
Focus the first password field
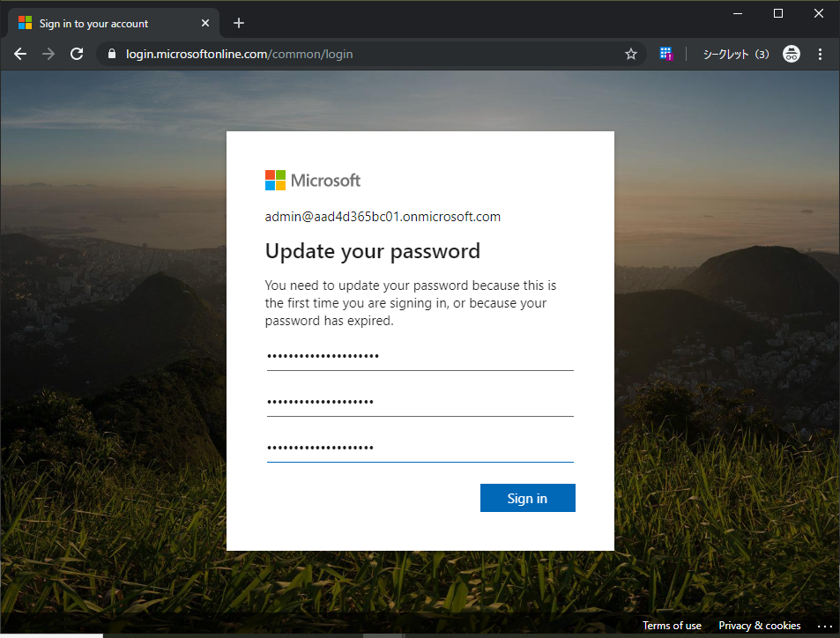click(420, 356)
